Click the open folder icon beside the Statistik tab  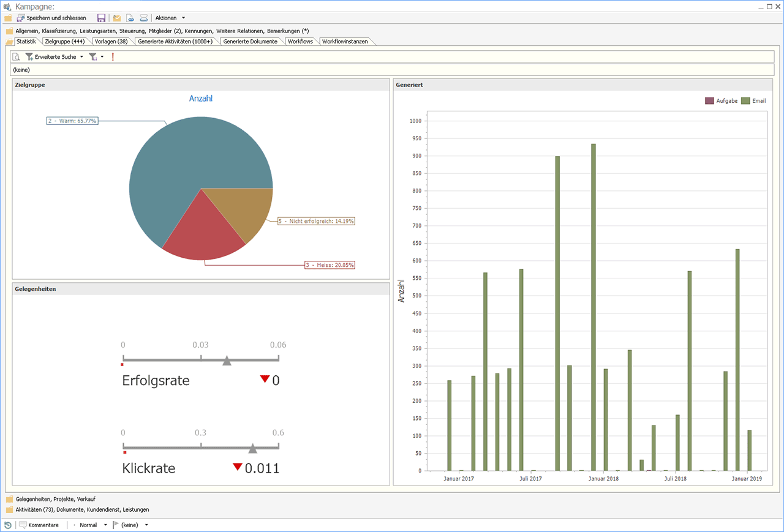coord(9,42)
